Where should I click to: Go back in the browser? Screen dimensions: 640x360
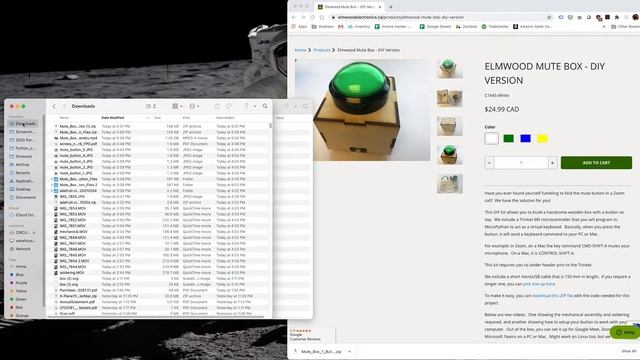(293, 17)
